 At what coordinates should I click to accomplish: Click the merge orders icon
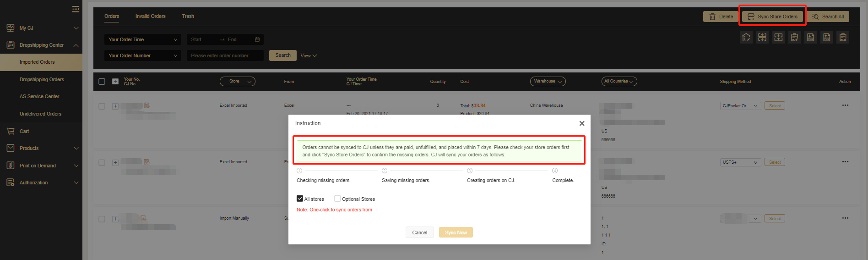[x=778, y=37]
